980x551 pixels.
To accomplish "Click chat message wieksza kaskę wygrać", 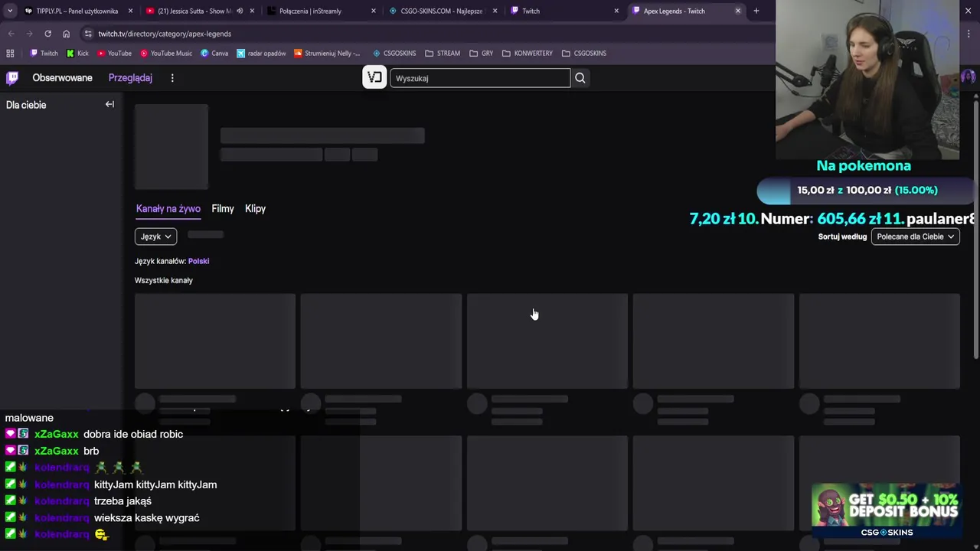I will [147, 518].
